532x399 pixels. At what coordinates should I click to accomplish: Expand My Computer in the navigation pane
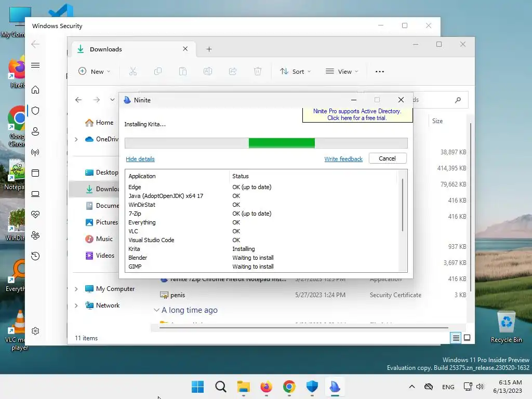[76, 289]
